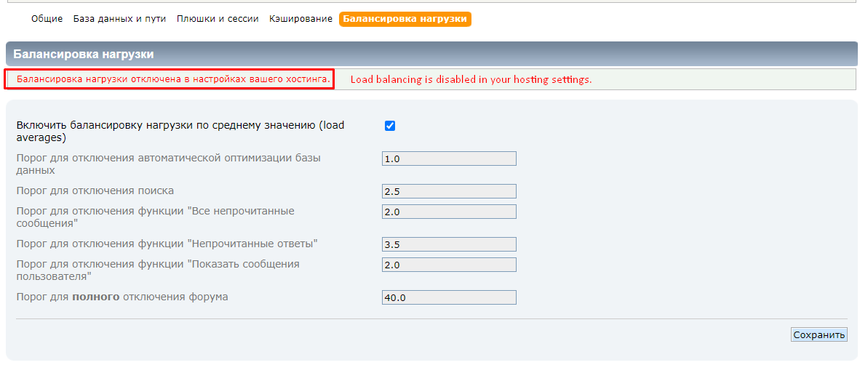This screenshot has height=365, width=868.
Task: Uncheck the load averages balancing checkbox
Action: 390,126
